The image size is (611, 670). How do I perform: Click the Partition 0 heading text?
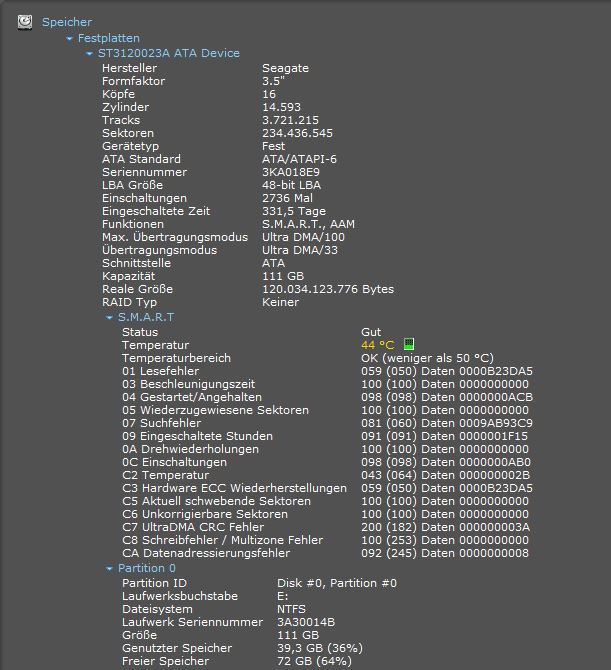pos(146,568)
